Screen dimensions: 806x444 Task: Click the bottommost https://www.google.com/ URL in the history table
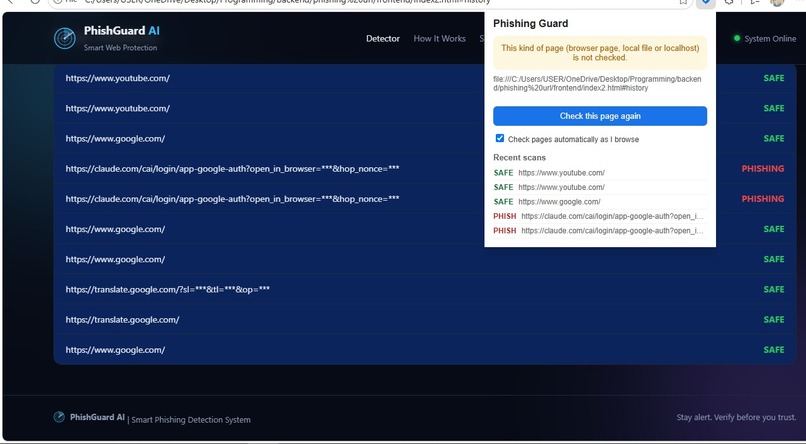point(115,350)
